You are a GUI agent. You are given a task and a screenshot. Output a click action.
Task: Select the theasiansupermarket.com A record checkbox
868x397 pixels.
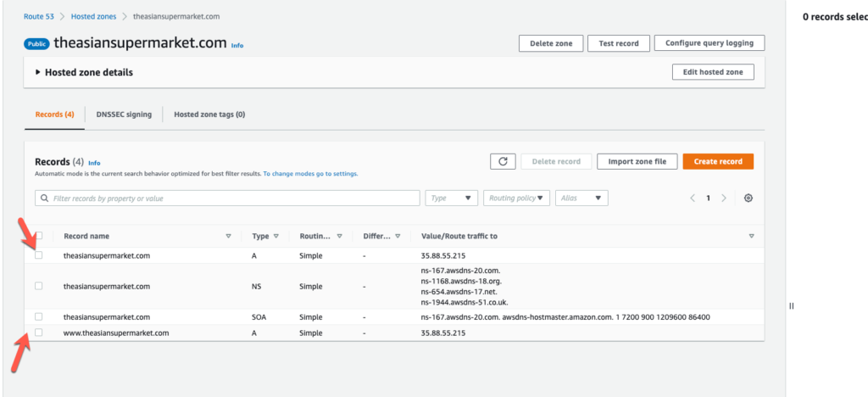pyautogui.click(x=39, y=255)
